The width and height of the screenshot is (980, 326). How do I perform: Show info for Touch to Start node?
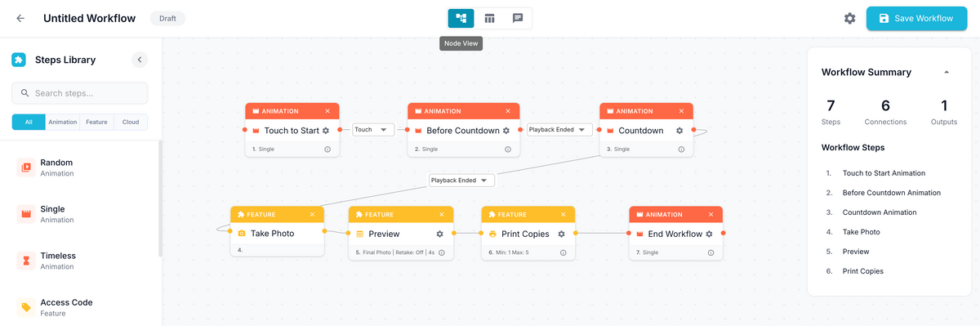pyautogui.click(x=327, y=150)
